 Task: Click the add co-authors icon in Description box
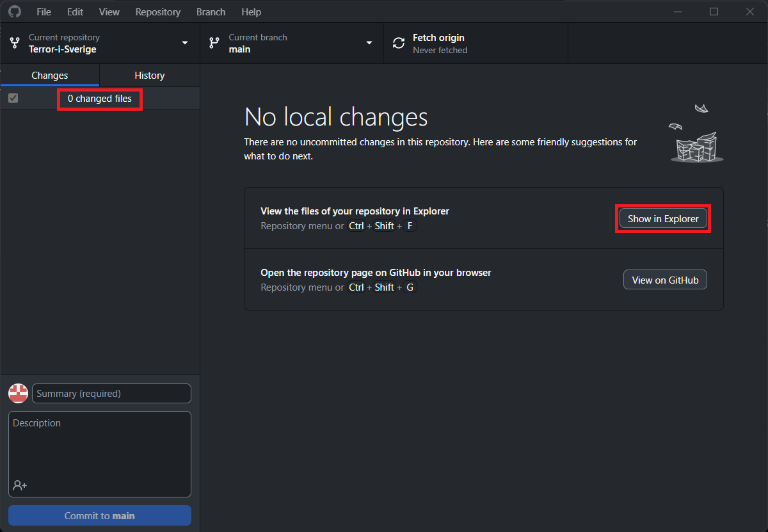(20, 485)
